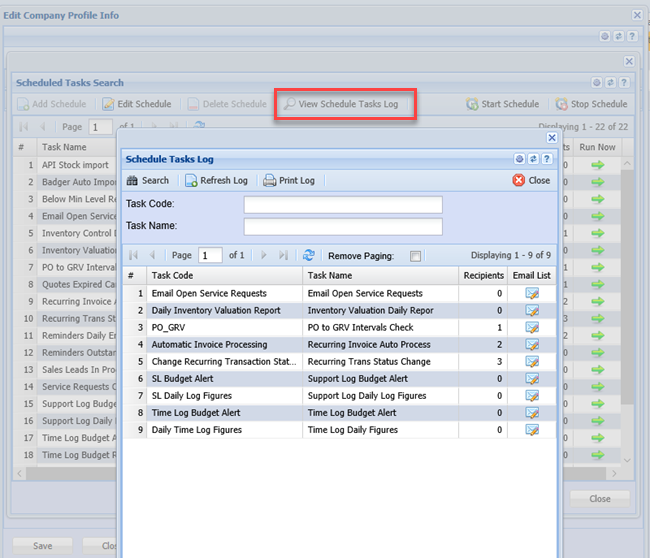This screenshot has width=650, height=558.
Task: Click the paging refresh icon in log grid
Action: tap(308, 255)
